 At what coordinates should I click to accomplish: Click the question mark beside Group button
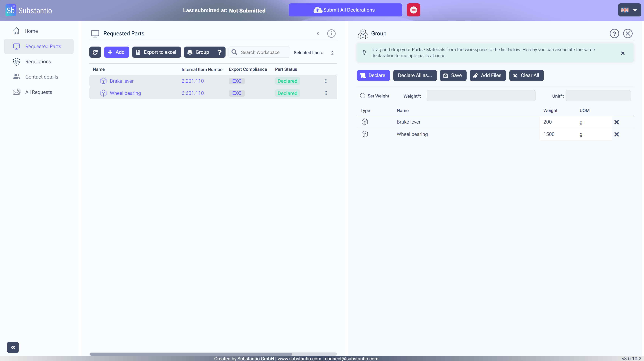pos(219,52)
